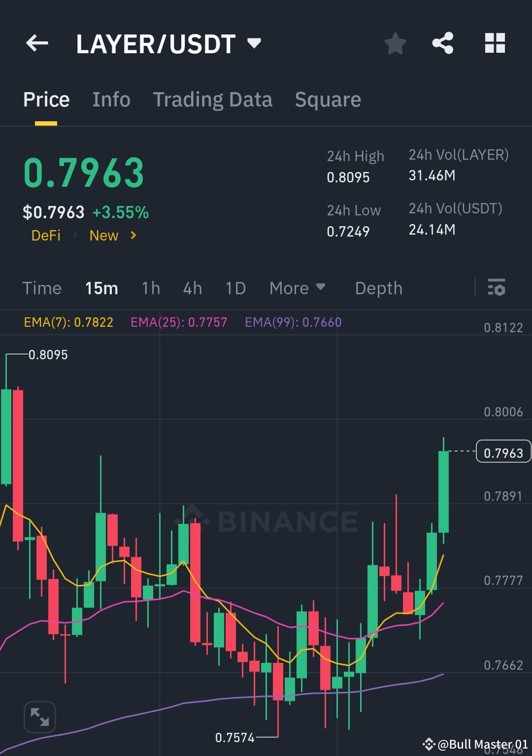Toggle the EMA(25) indicator label

[x=179, y=322]
